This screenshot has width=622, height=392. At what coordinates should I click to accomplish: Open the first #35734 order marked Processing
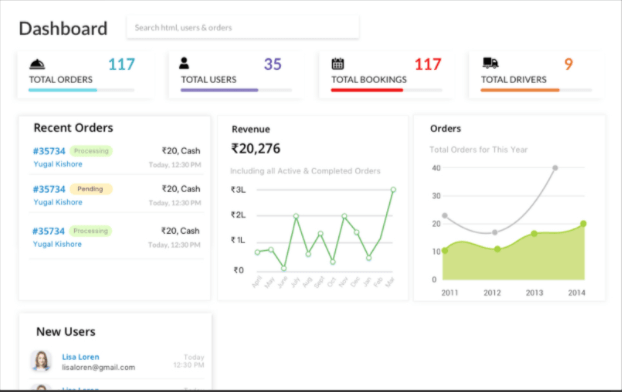click(x=49, y=151)
